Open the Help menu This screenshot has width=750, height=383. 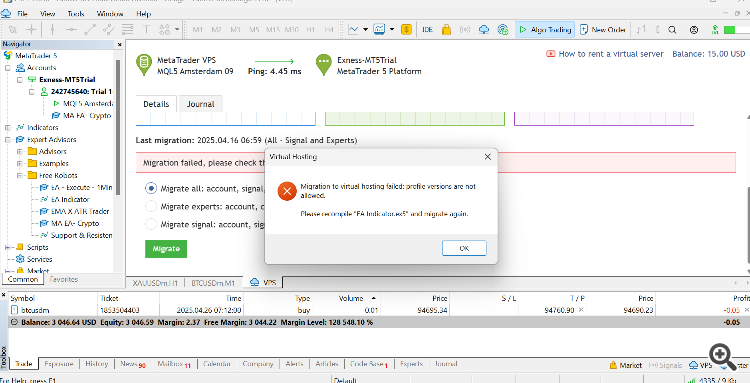click(143, 14)
